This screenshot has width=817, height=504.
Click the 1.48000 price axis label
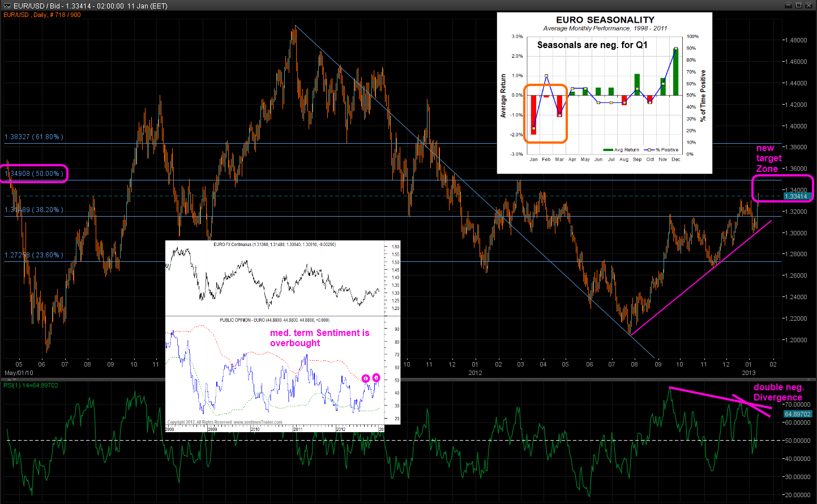(795, 41)
